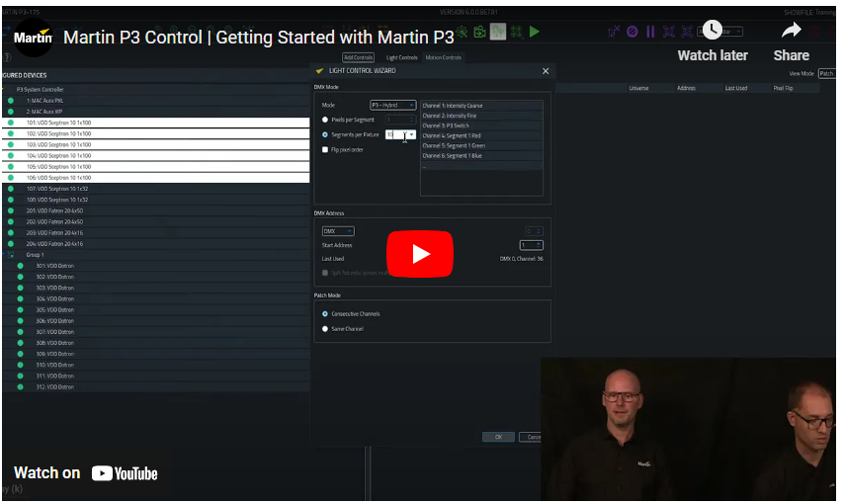Expand the Segments per Fixture dropdown

(411, 134)
